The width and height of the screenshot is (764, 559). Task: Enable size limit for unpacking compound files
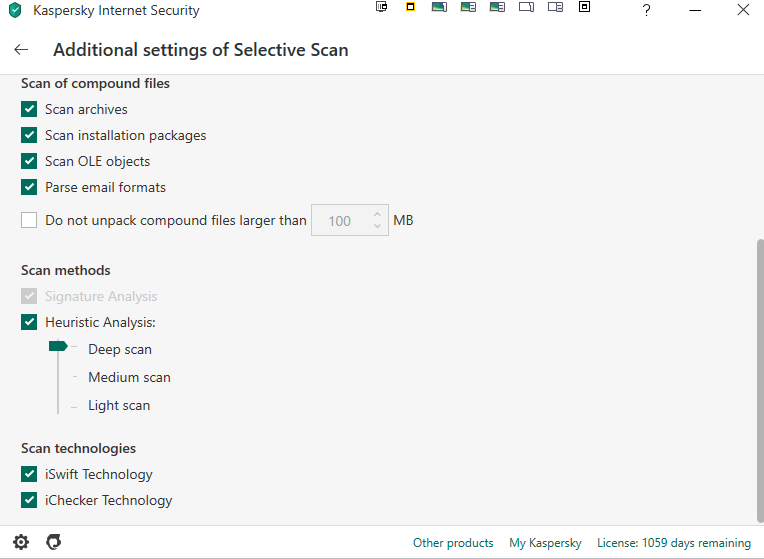click(x=29, y=220)
